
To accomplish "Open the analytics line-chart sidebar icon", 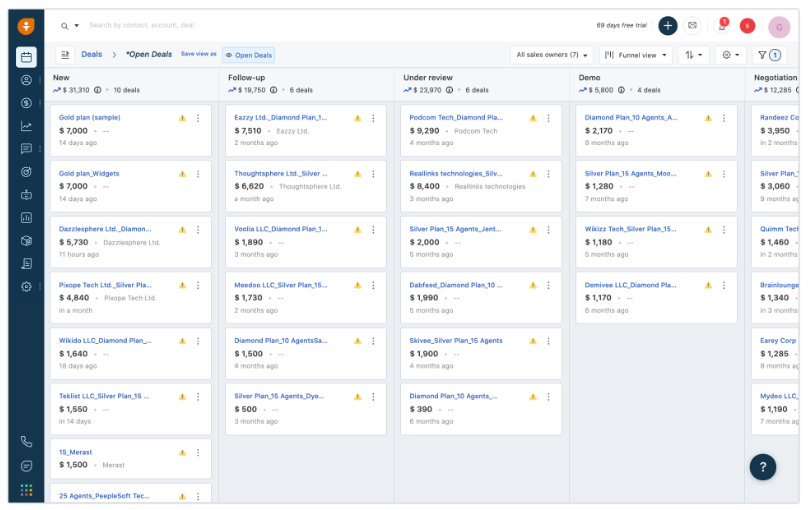I will tap(26, 126).
